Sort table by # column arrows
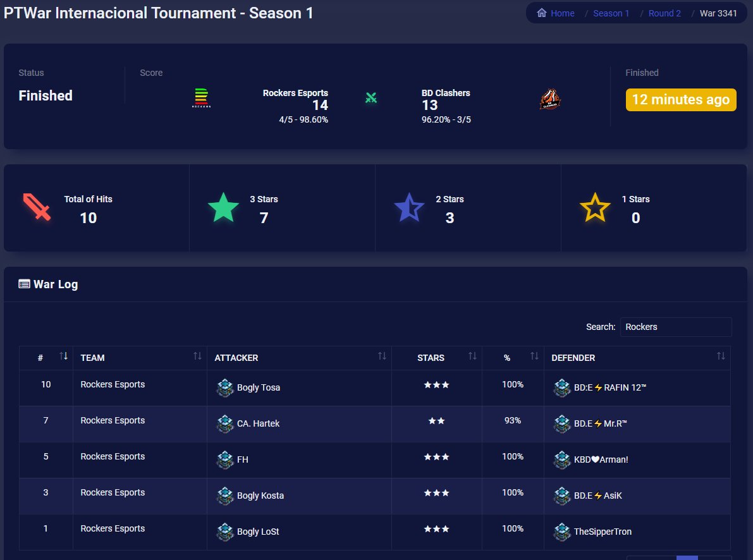Viewport: 753px width, 560px height. pos(63,356)
